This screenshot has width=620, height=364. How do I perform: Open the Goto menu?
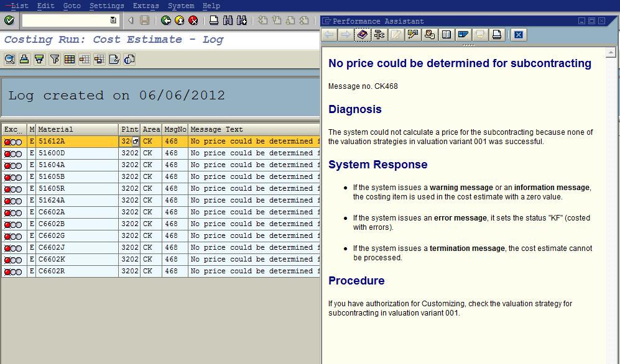point(72,6)
